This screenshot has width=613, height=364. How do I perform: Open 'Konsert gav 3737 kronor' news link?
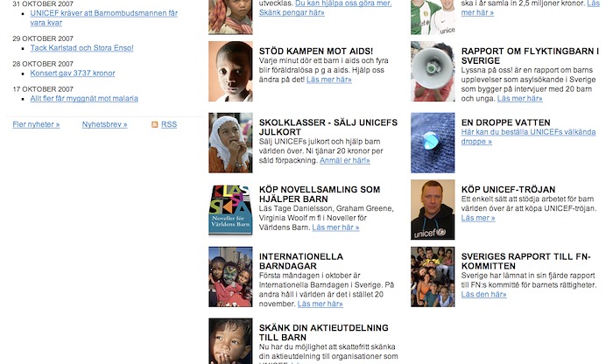[x=73, y=73]
